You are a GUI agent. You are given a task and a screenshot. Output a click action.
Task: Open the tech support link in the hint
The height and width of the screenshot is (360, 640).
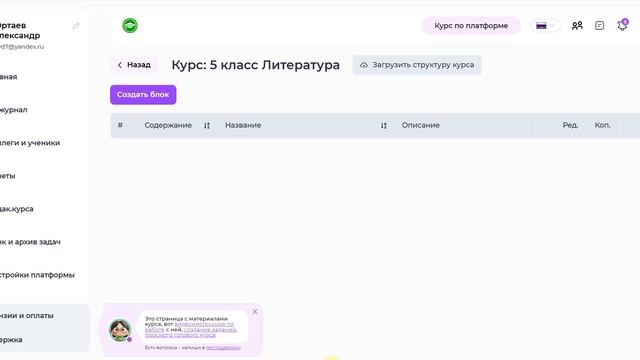coord(223,348)
